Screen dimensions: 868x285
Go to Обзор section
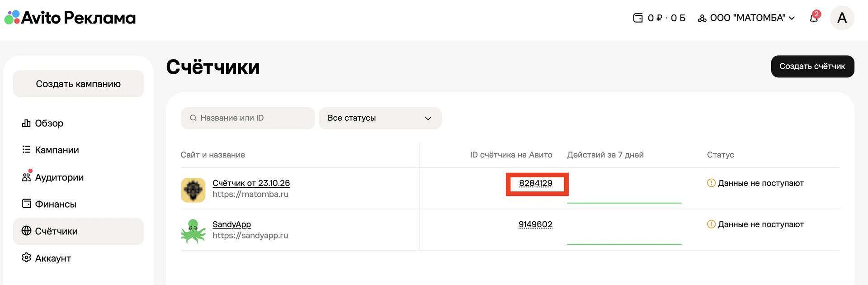[78, 123]
